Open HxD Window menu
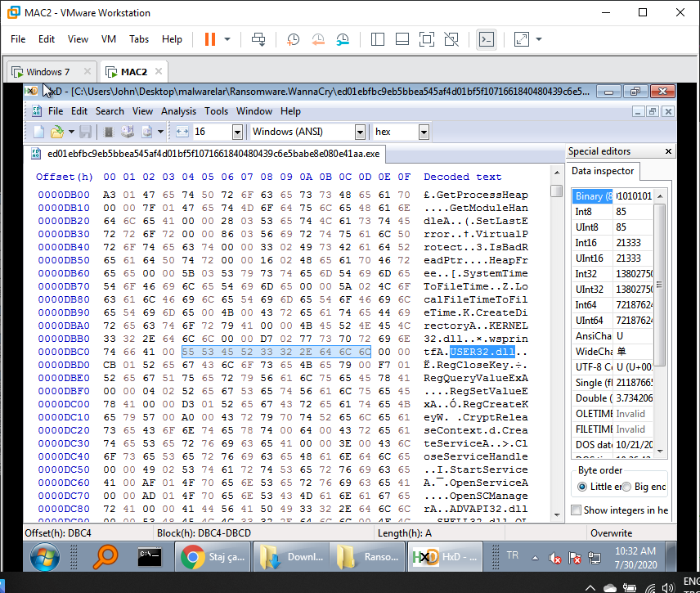 (x=254, y=111)
